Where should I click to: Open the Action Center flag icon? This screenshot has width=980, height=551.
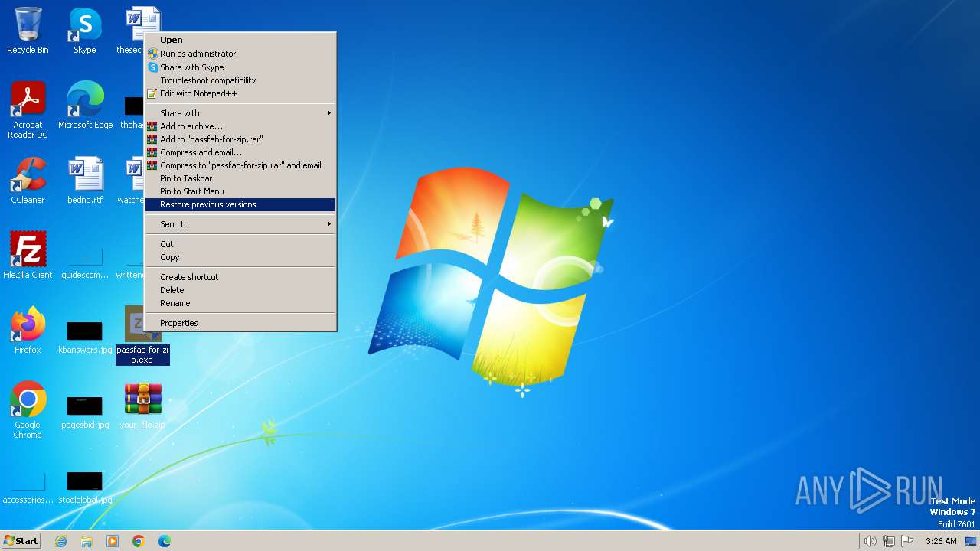coord(908,541)
